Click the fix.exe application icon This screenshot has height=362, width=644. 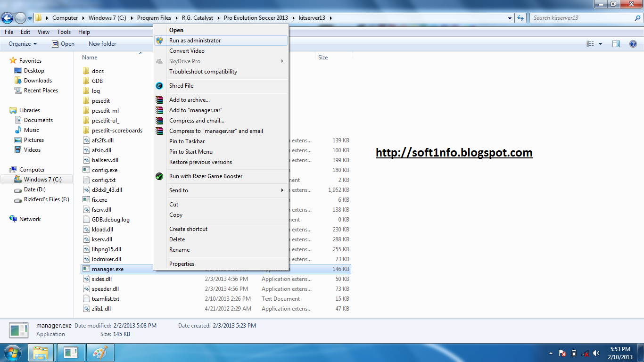click(x=86, y=200)
